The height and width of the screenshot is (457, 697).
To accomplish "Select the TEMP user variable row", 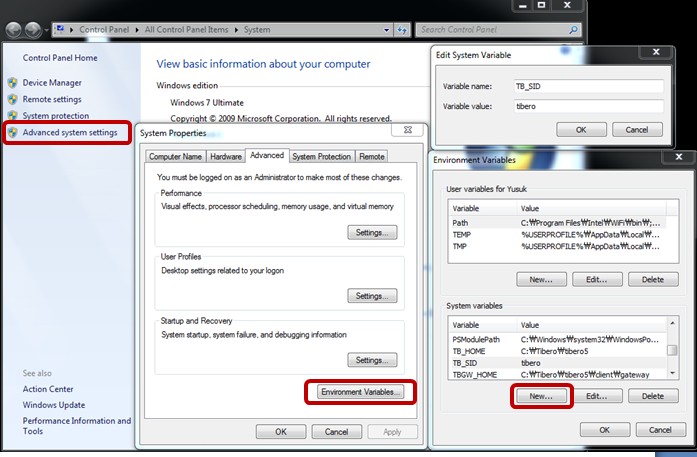I will point(557,235).
